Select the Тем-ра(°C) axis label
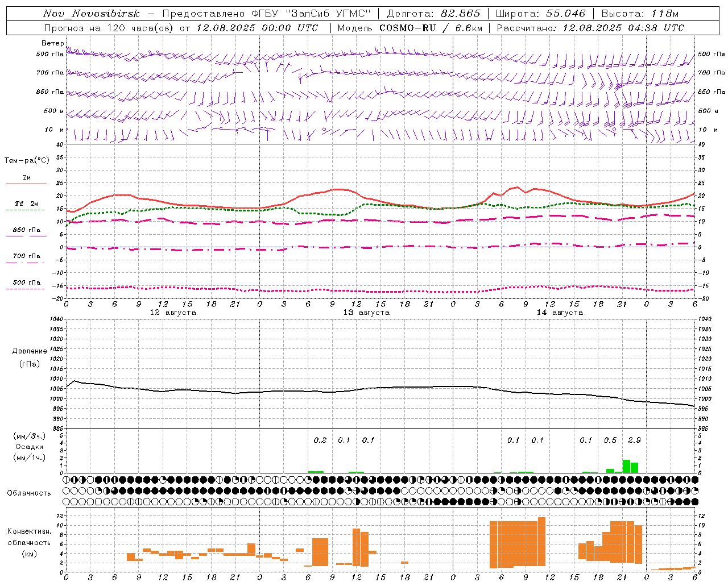 pos(27,161)
